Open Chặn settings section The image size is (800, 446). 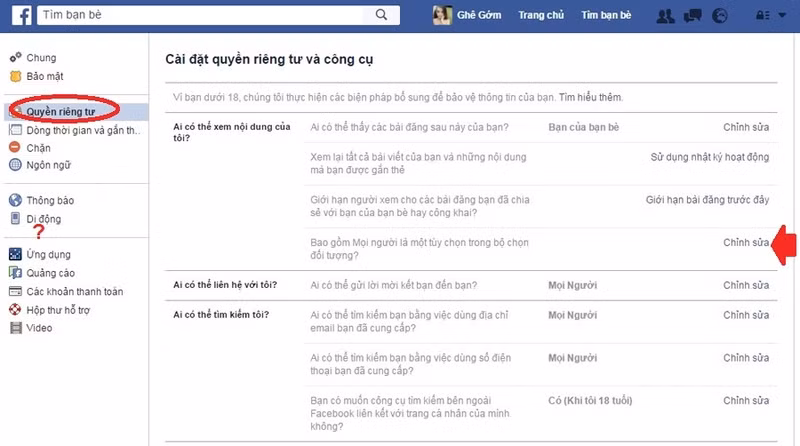pyautogui.click(x=38, y=148)
